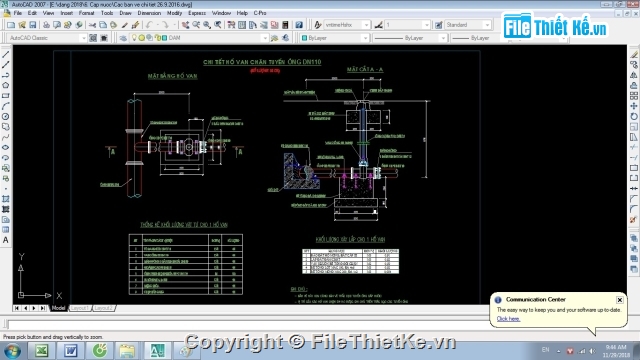
Task: Click the last-tab navigation arrow button
Action: (43, 308)
